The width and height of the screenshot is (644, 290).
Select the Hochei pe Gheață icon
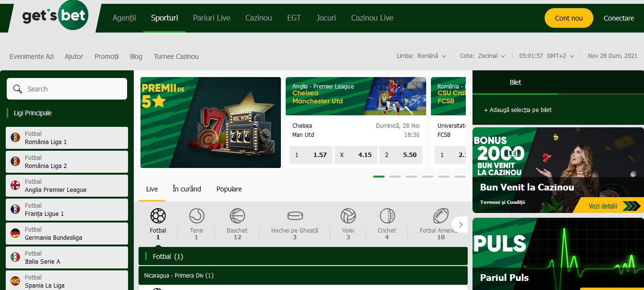tap(295, 216)
